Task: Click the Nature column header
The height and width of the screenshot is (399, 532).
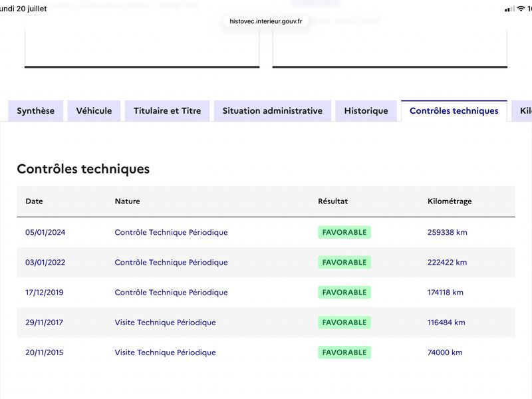Action: [127, 201]
